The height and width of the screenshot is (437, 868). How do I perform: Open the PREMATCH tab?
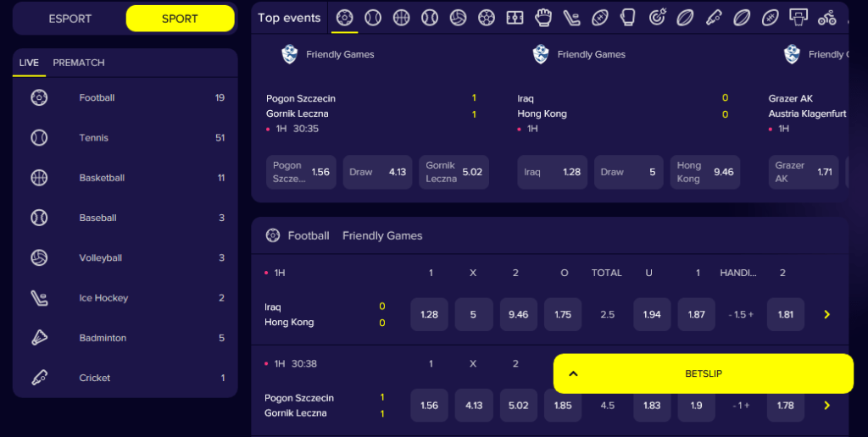point(79,63)
